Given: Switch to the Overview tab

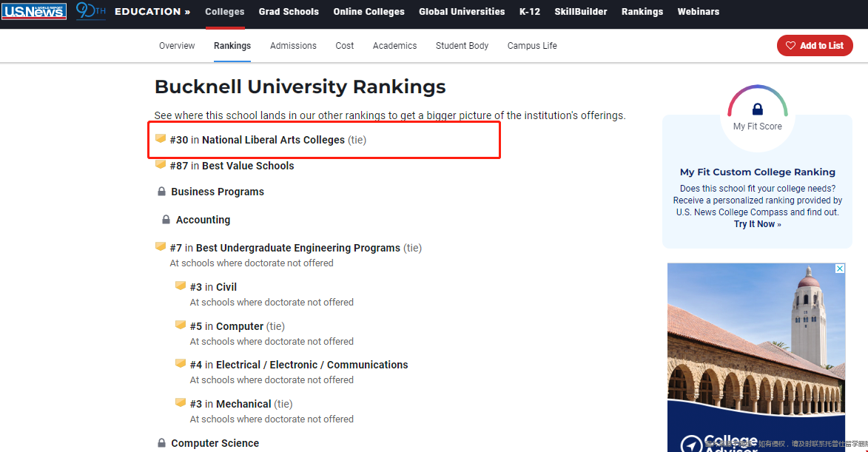Looking at the screenshot, I should click(x=177, y=46).
